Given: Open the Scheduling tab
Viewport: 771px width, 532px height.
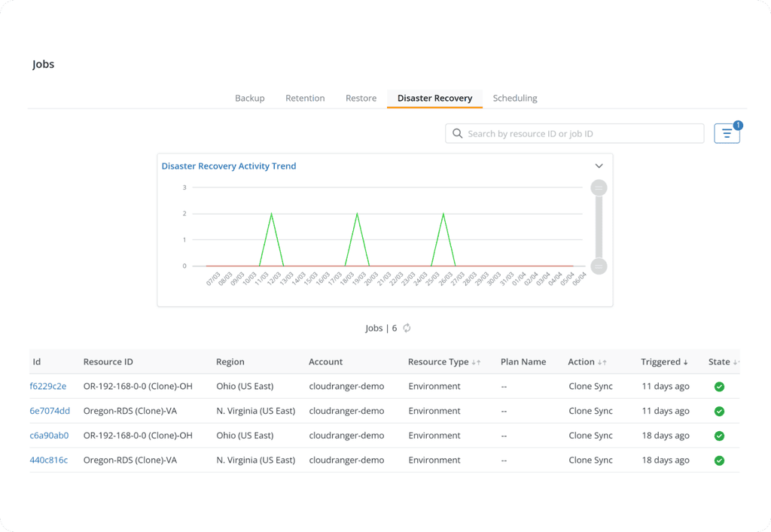Looking at the screenshot, I should [x=514, y=98].
